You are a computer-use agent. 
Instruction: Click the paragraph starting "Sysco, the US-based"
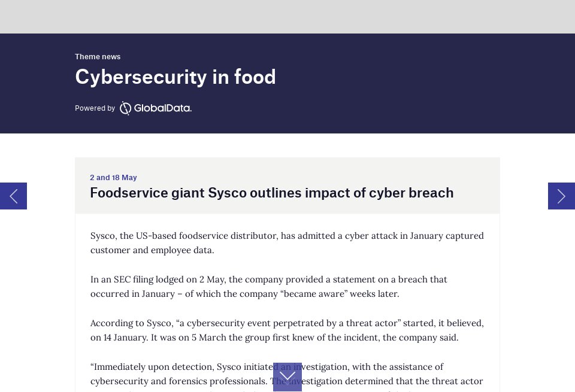pos(287,242)
